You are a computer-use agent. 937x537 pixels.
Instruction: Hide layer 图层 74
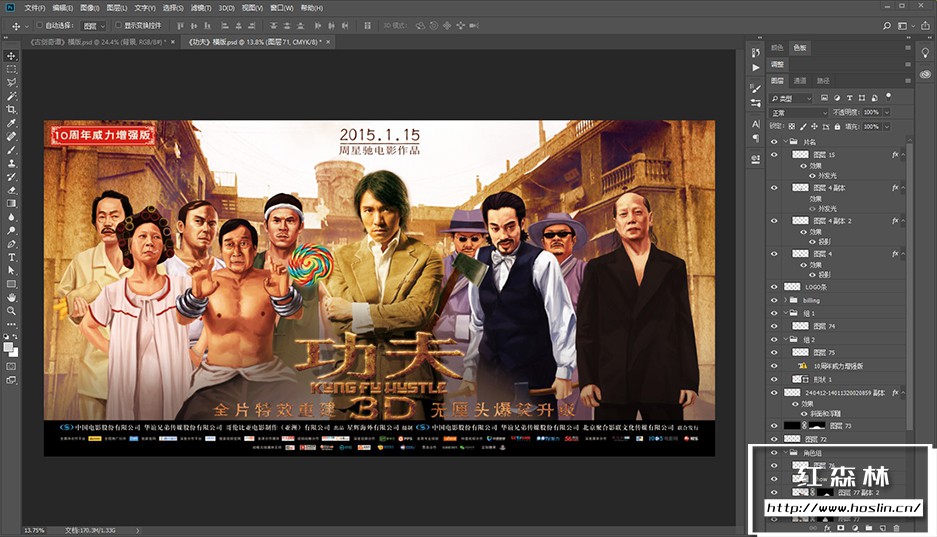[774, 326]
